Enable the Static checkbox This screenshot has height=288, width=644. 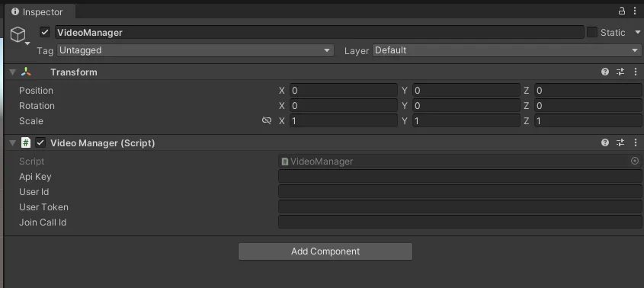(592, 32)
